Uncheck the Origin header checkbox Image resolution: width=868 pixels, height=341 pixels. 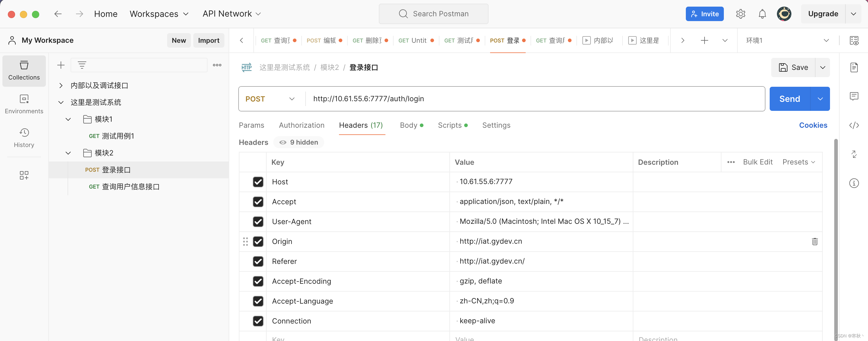[x=258, y=241]
